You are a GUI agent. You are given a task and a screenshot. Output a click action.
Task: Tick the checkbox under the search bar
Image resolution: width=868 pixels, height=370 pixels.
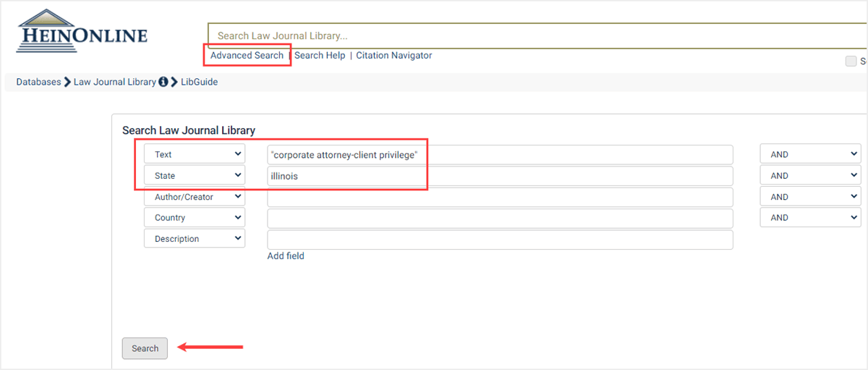pyautogui.click(x=851, y=62)
